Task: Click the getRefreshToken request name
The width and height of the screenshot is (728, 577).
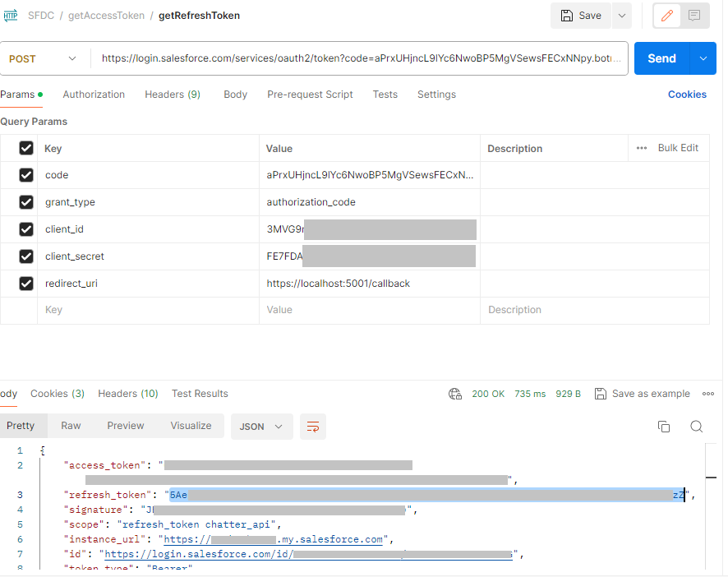Action: pyautogui.click(x=199, y=16)
